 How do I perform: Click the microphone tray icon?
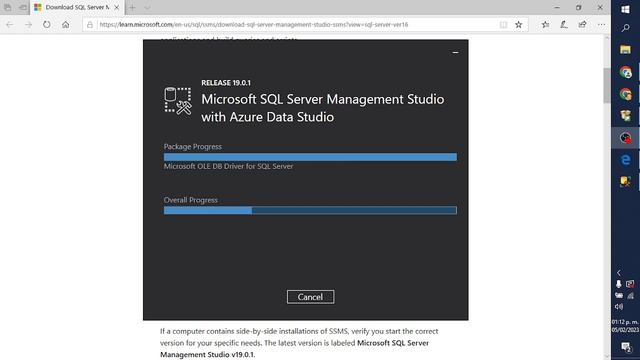click(619, 284)
